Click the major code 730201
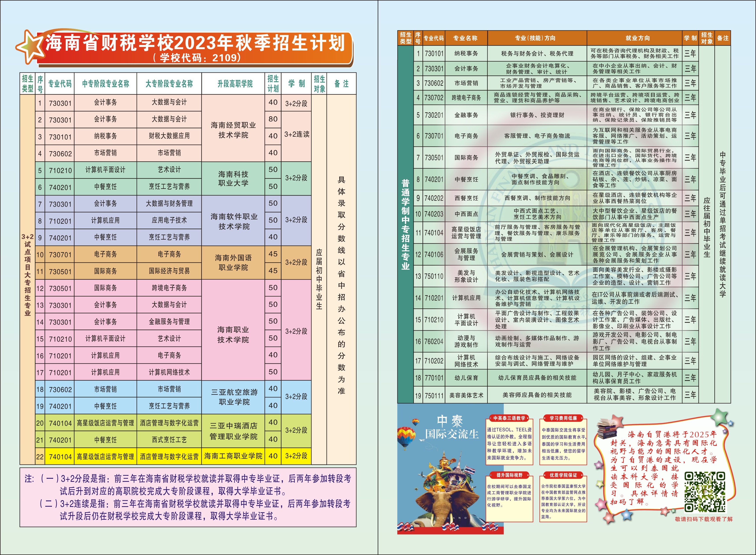This screenshot has height=555, width=756. [x=434, y=115]
